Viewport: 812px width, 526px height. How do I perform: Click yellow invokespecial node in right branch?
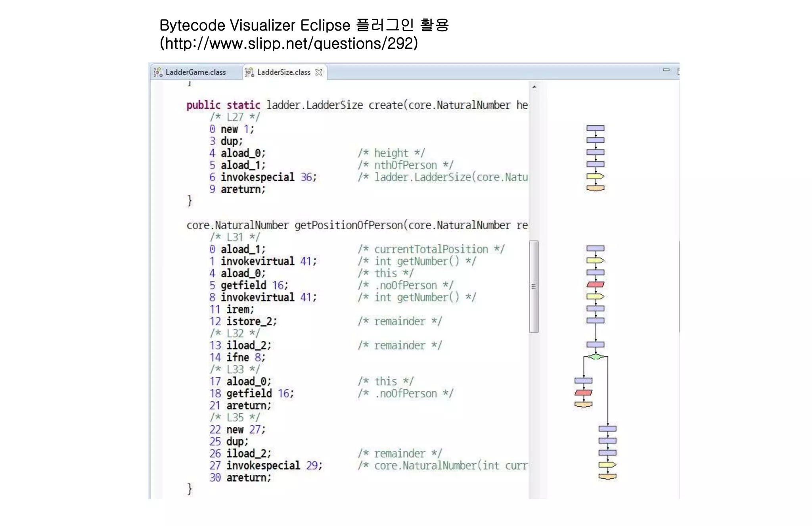point(607,465)
